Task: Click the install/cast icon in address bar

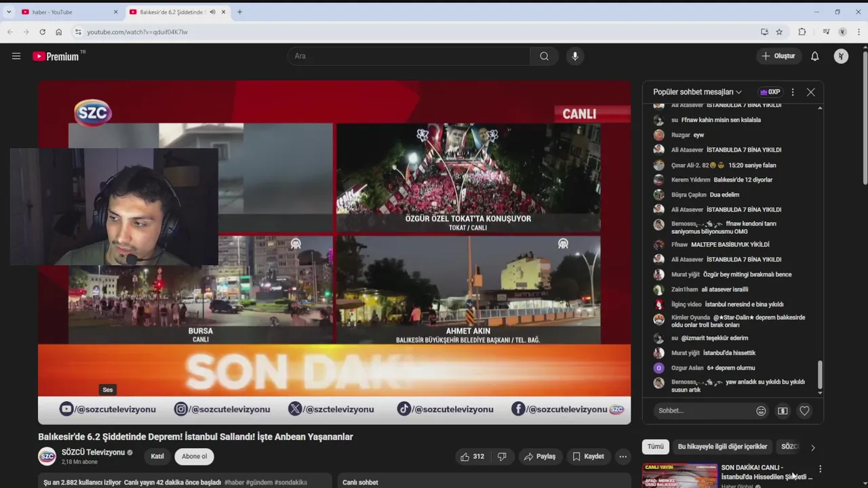Action: point(764,32)
